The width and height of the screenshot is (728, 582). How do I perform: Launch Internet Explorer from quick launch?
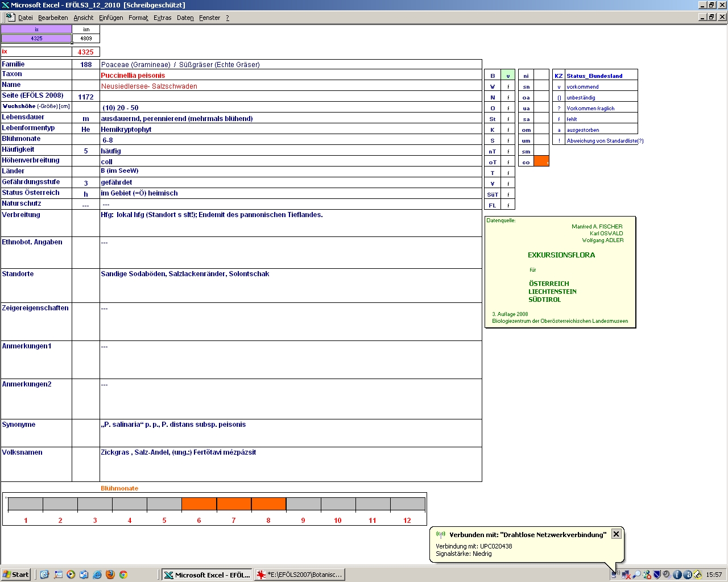(x=97, y=575)
